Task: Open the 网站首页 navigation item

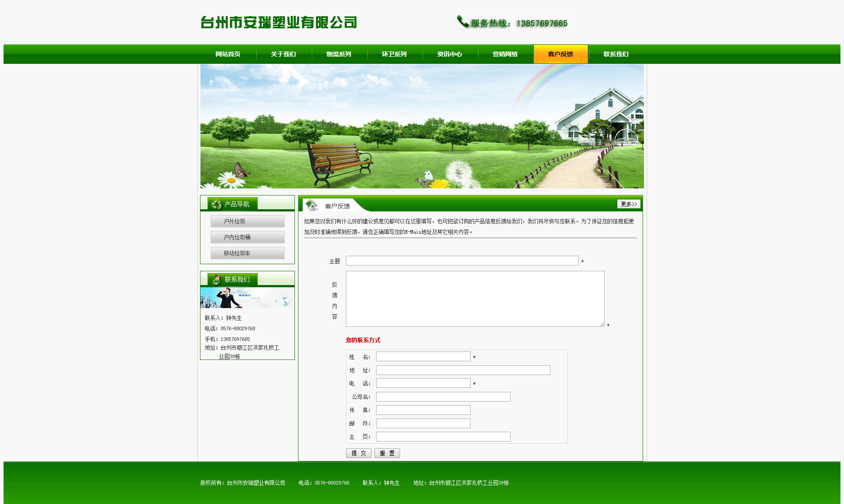Action: pyautogui.click(x=228, y=54)
